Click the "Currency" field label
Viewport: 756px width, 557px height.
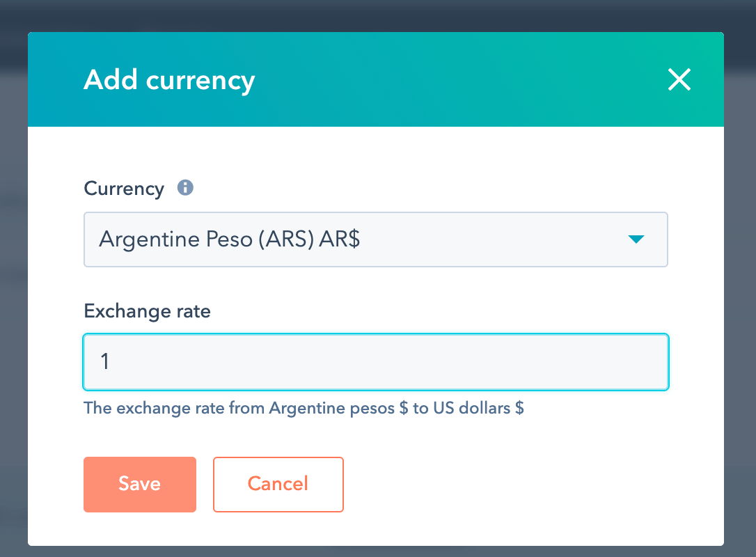tap(124, 189)
